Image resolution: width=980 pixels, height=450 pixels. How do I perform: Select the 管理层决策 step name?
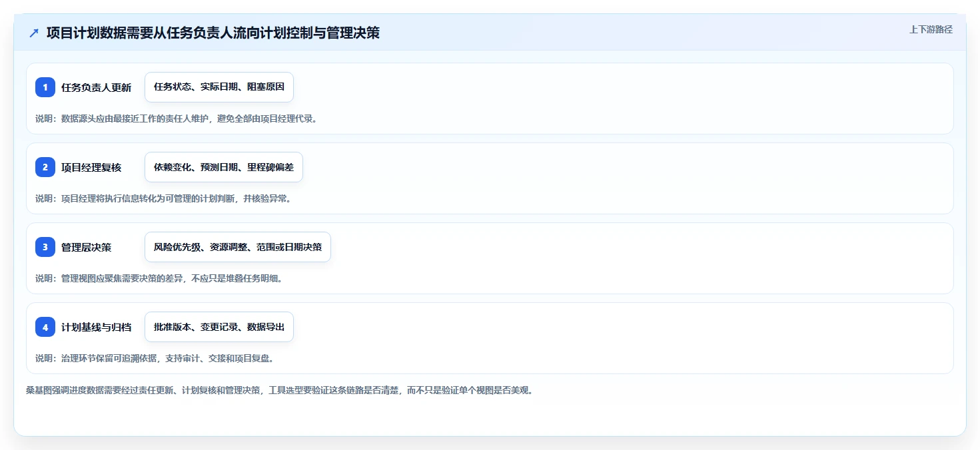click(86, 247)
